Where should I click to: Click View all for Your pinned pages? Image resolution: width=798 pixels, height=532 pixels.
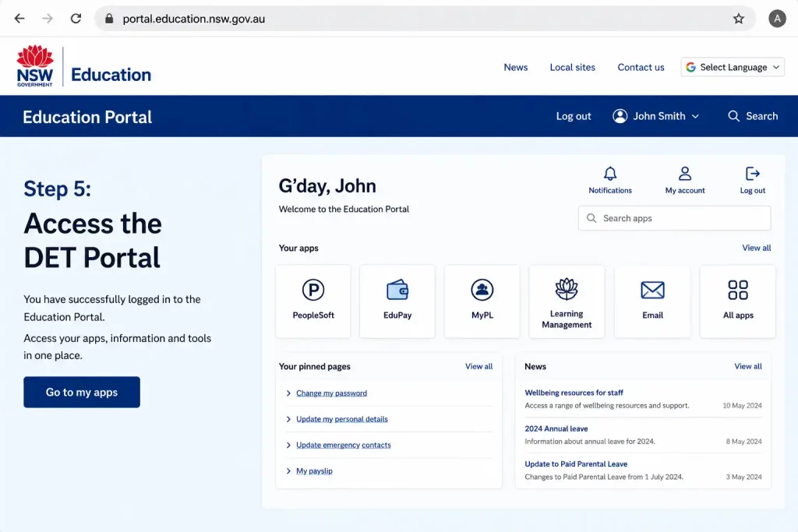coord(478,366)
